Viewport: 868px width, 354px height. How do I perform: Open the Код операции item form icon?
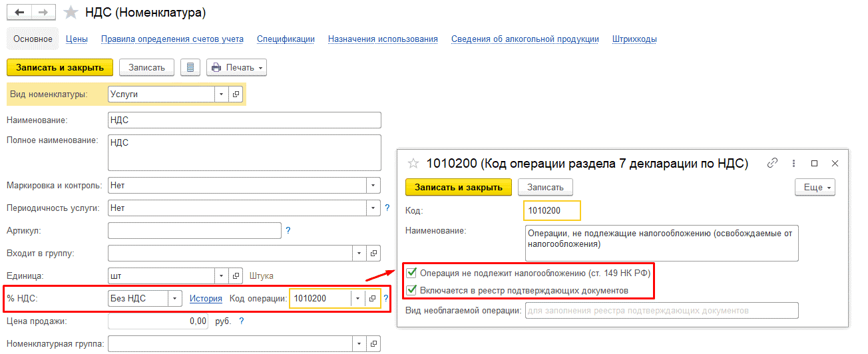[x=373, y=299]
